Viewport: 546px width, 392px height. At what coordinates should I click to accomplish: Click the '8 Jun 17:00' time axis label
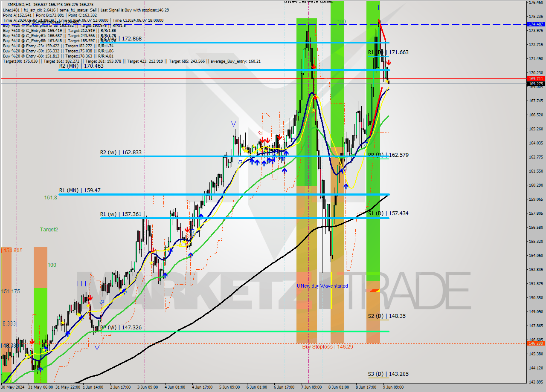(366, 387)
